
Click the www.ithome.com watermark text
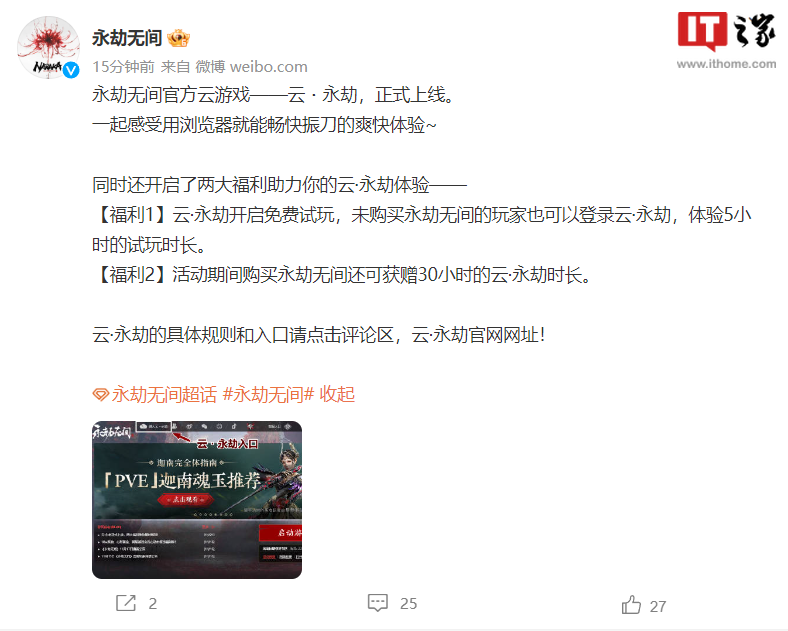(726, 64)
